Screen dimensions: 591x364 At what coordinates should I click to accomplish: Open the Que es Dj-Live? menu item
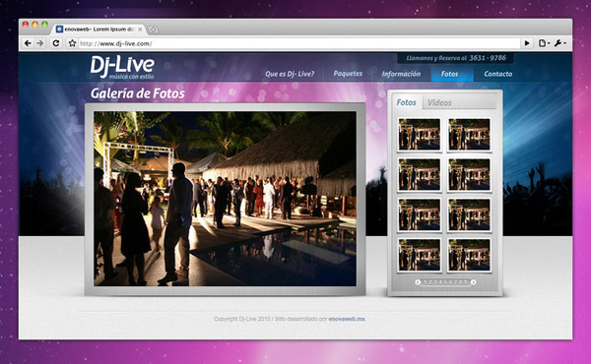pyautogui.click(x=290, y=74)
